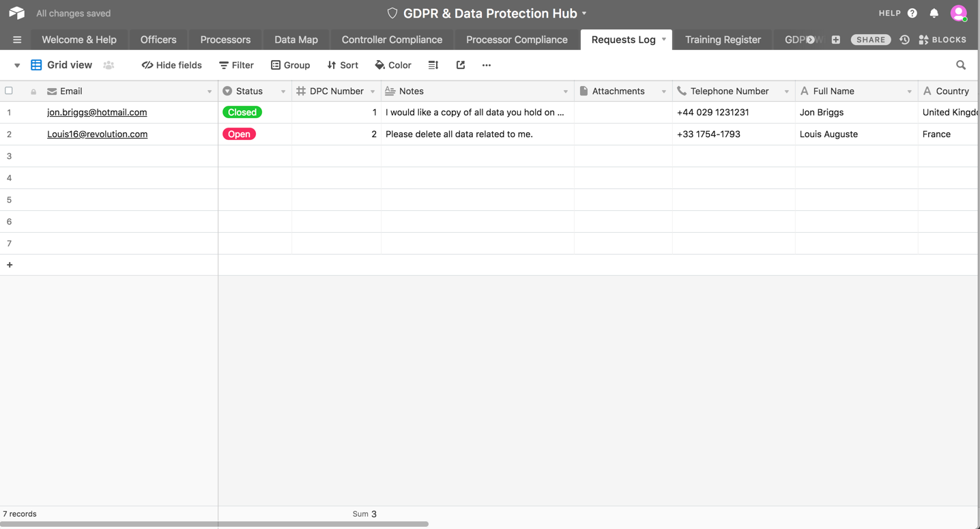
Task: Open the row height settings icon
Action: (433, 65)
